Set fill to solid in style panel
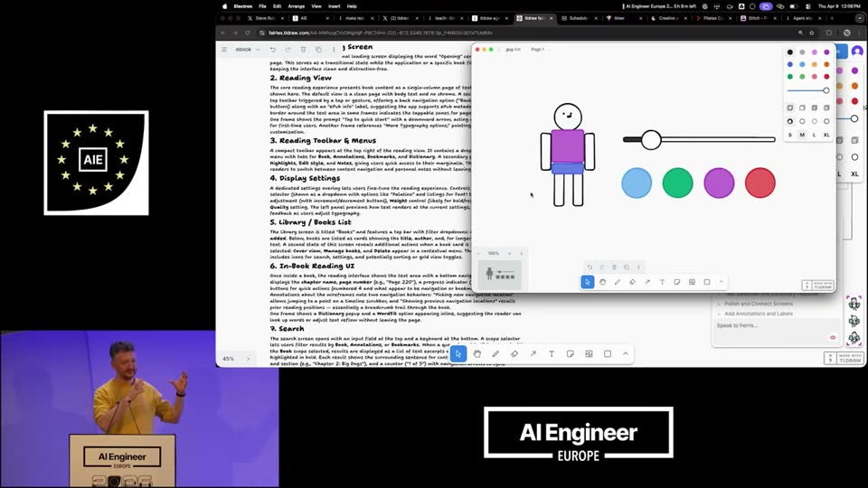Viewport: 868px width, 488px height. point(815,108)
